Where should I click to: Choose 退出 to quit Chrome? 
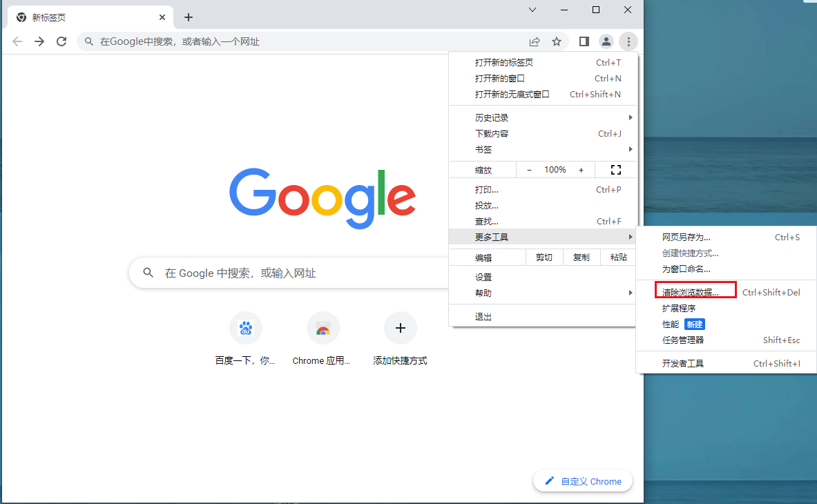coord(542,317)
